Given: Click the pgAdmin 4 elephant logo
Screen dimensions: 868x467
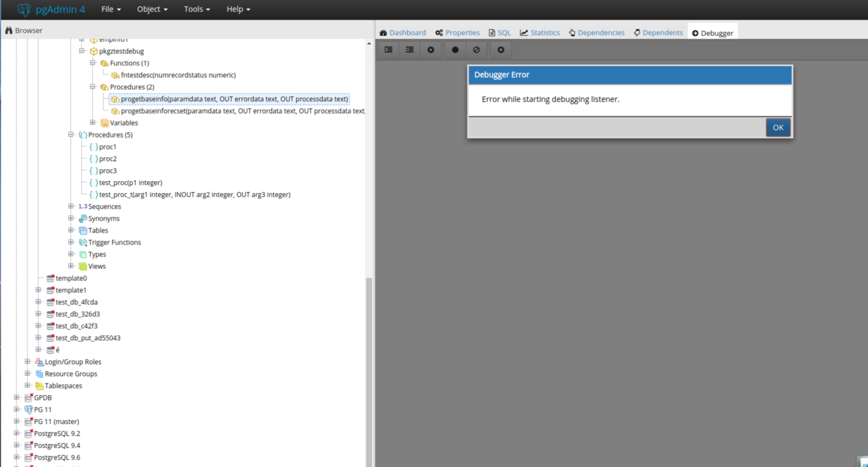Looking at the screenshot, I should [x=24, y=10].
